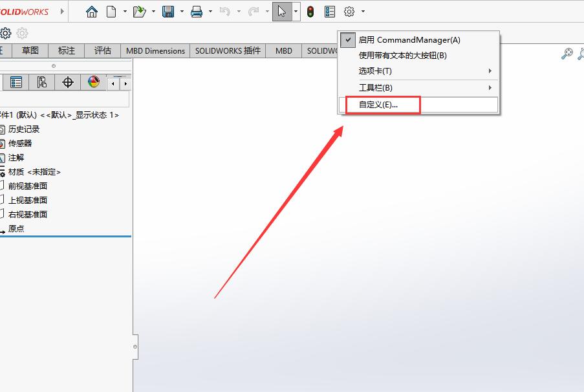Viewport: 584px width, 392px height.
Task: Toggle 使用带有文本的大按钮 option
Action: coord(402,56)
